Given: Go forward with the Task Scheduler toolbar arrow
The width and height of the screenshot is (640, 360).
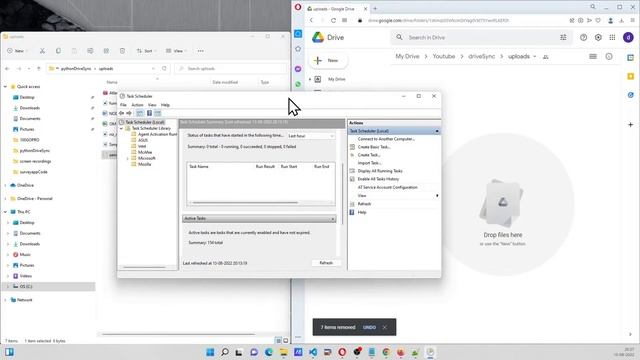Looking at the screenshot, I should [129, 113].
